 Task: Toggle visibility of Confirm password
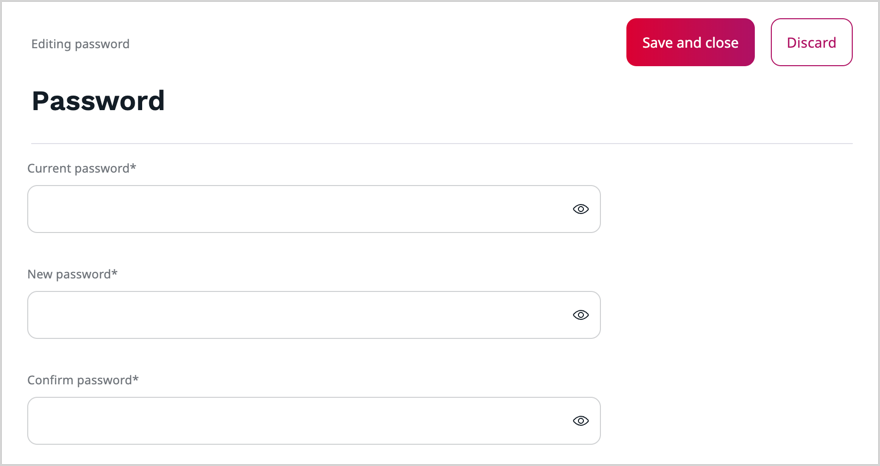(580, 421)
